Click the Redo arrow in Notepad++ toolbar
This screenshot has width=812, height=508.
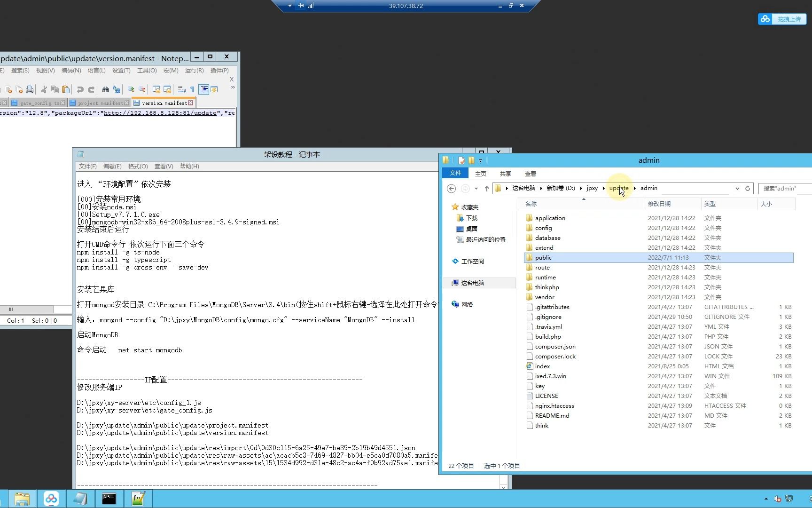91,89
